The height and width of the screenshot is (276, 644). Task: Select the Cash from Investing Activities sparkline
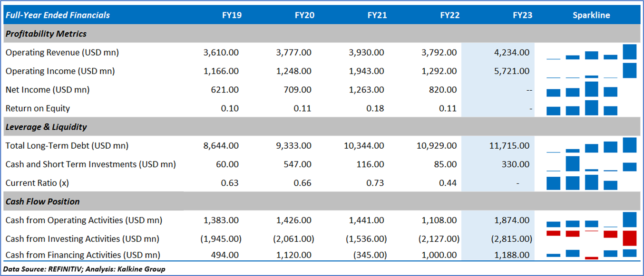(591, 238)
